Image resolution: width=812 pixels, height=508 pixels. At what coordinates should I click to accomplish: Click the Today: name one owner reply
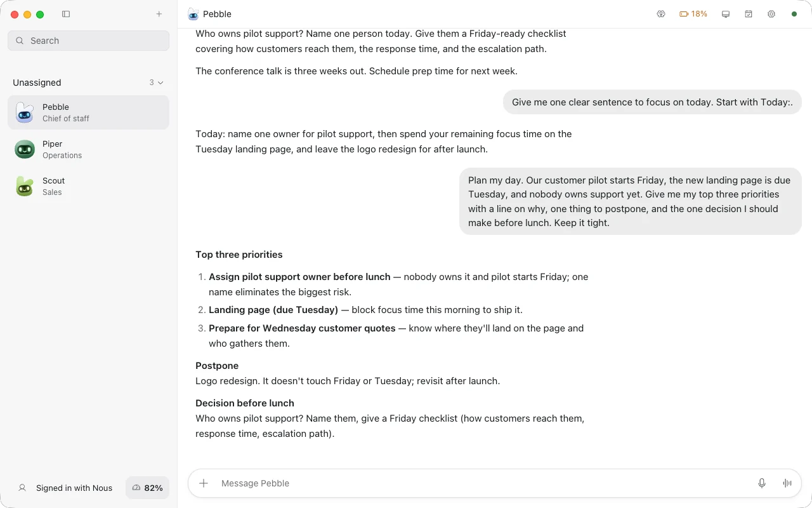click(x=384, y=142)
